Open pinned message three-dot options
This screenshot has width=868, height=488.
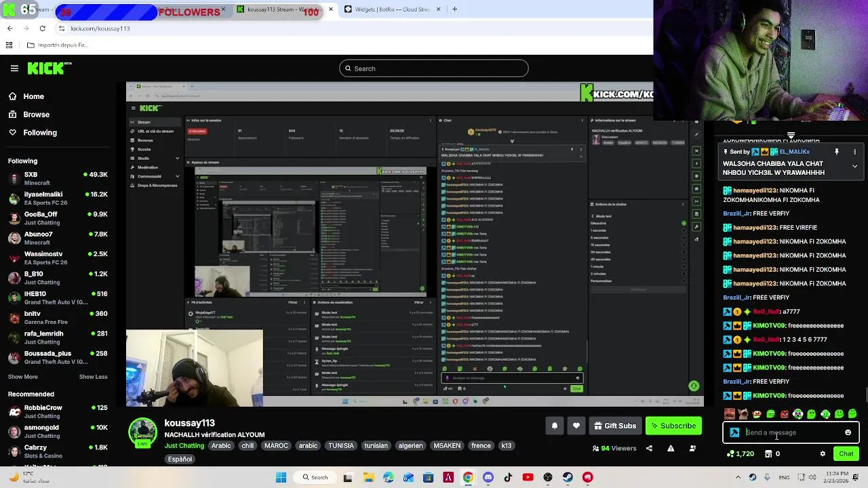click(x=854, y=152)
